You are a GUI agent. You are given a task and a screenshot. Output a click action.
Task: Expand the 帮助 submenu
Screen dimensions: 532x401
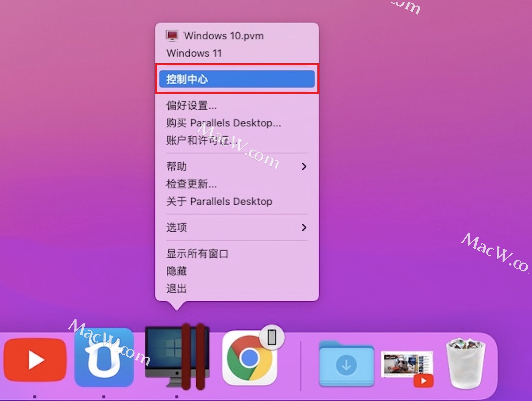[237, 166]
